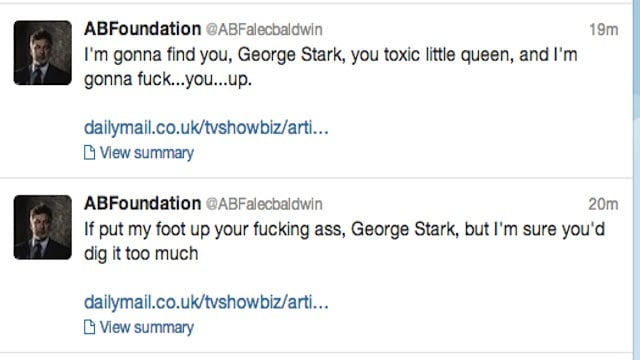Image resolution: width=640 pixels, height=360 pixels.
Task: Open the avatar photo on the 20m tweet
Action: pyautogui.click(x=42, y=227)
